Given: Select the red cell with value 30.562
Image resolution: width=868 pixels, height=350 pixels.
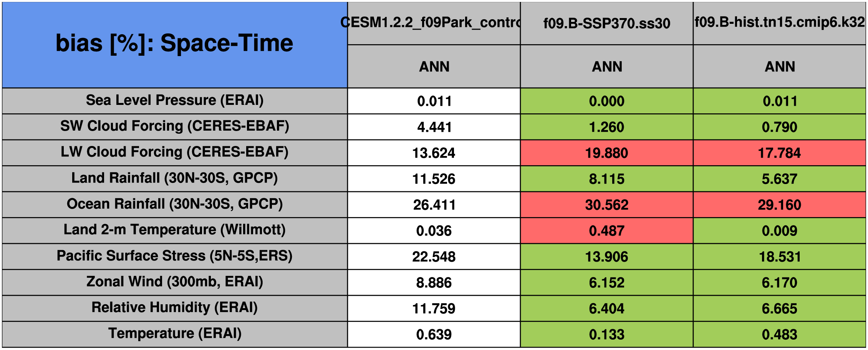Looking at the screenshot, I should click(x=606, y=205).
